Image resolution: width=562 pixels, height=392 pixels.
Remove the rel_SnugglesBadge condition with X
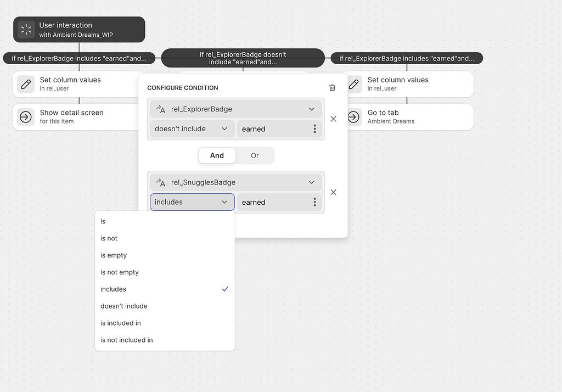coord(333,192)
